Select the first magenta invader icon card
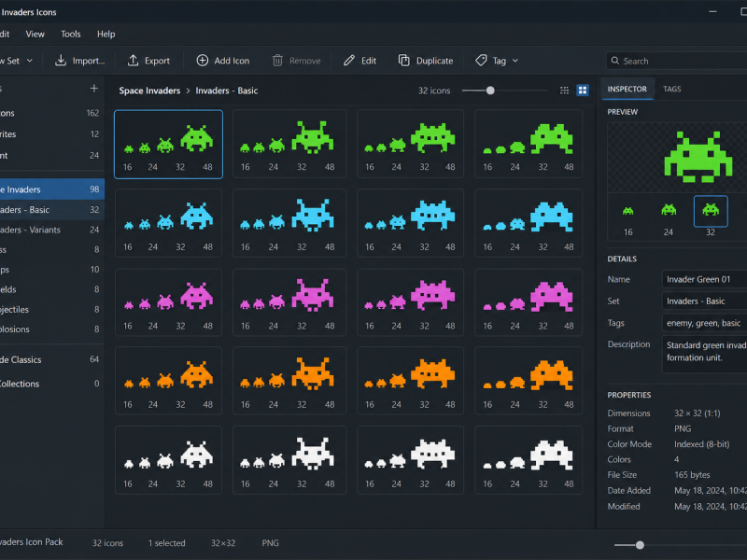The width and height of the screenshot is (747, 560). click(169, 302)
